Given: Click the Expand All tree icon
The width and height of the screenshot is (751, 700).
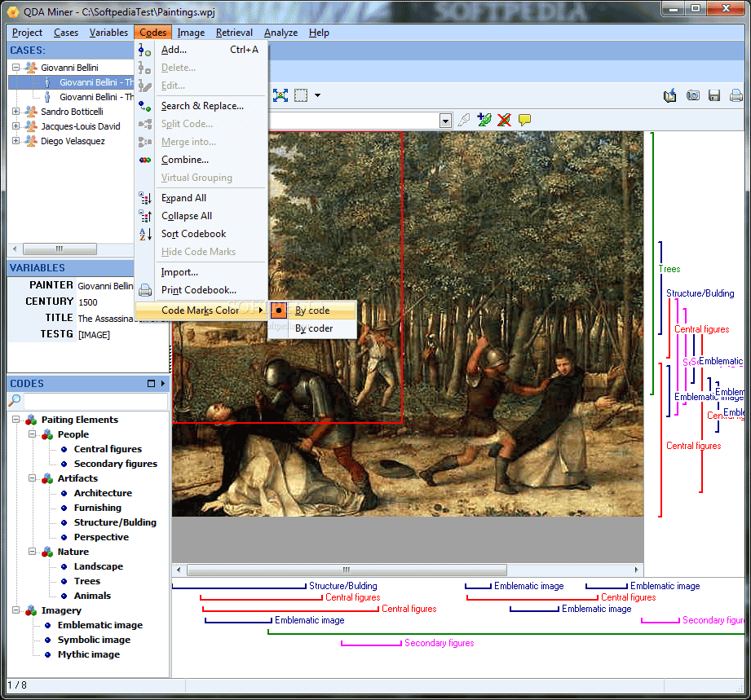Looking at the screenshot, I should pos(145,198).
